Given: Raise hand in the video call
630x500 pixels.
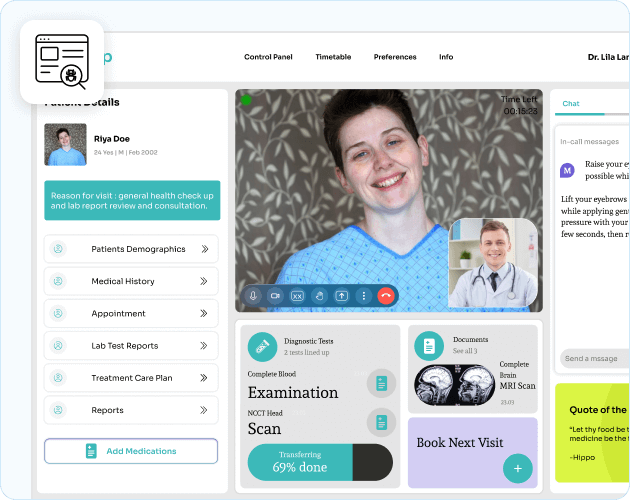Looking at the screenshot, I should [x=319, y=296].
